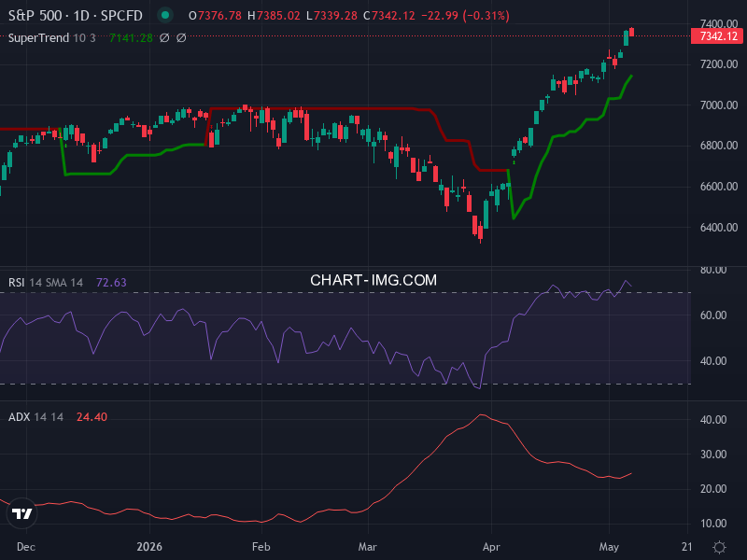Click the Feb label on time axis
The image size is (747, 560).
click(261, 547)
